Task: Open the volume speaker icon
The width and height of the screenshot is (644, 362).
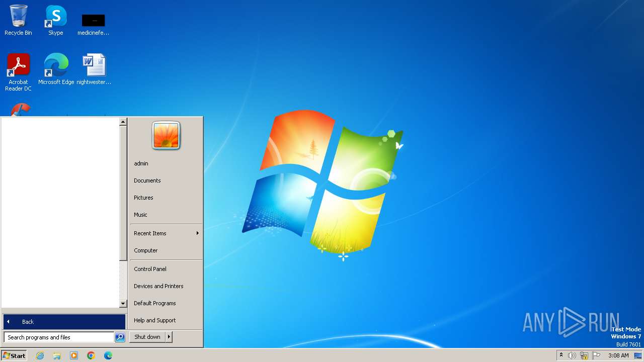Action: coord(572,355)
